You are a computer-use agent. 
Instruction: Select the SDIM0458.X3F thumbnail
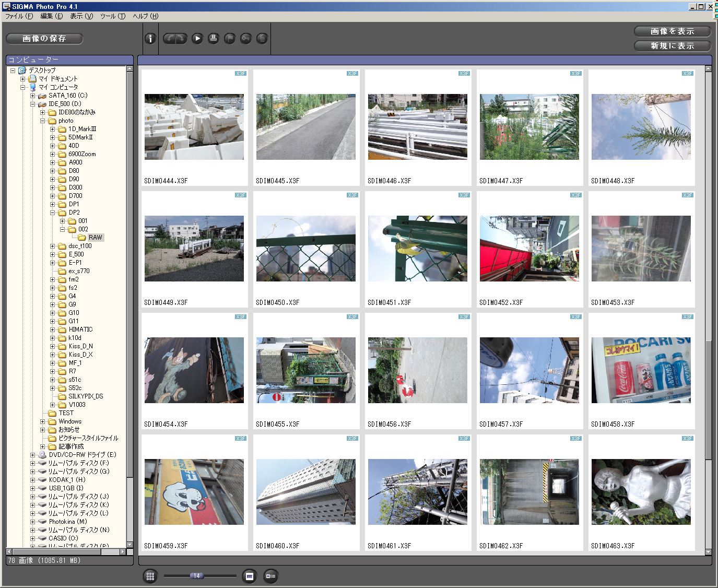tap(641, 371)
